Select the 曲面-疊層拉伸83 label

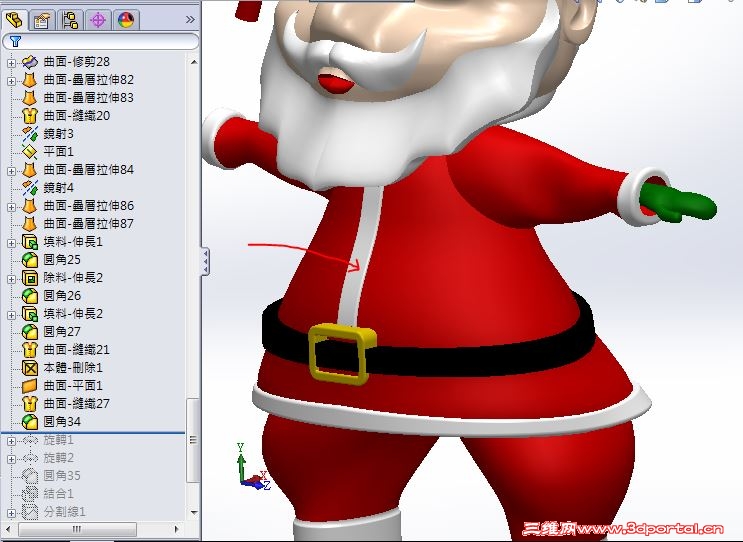click(89, 98)
